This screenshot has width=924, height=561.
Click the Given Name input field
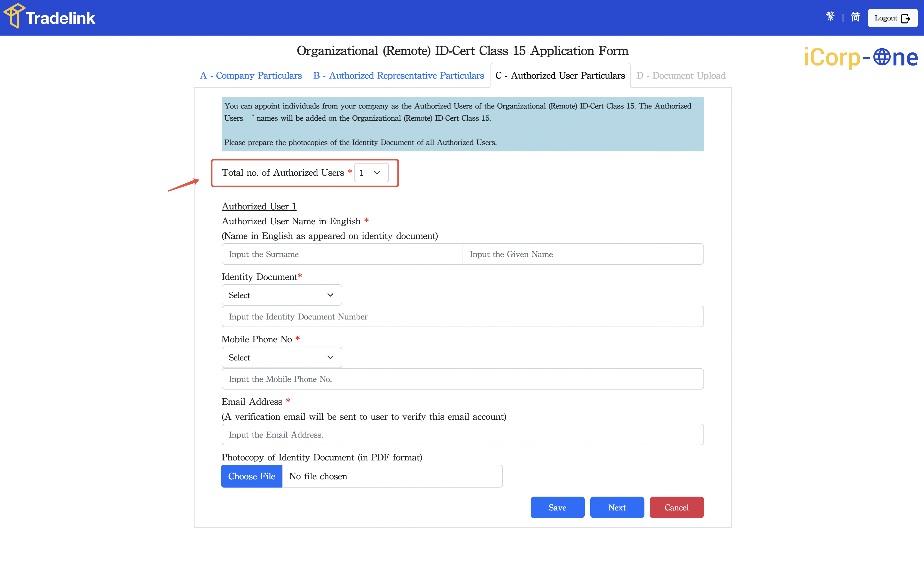pyautogui.click(x=583, y=254)
